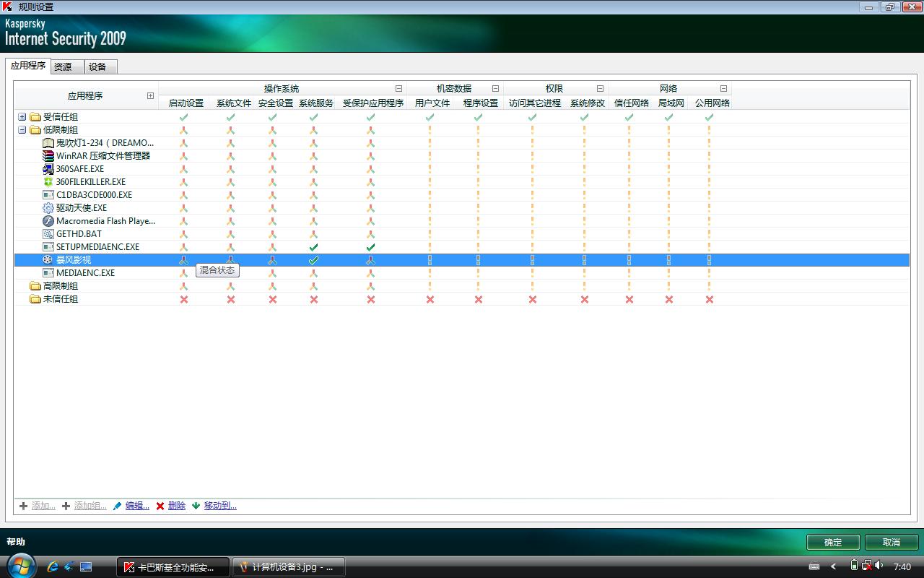Open the 计算机设备3.jpg taskbar button

pos(288,567)
